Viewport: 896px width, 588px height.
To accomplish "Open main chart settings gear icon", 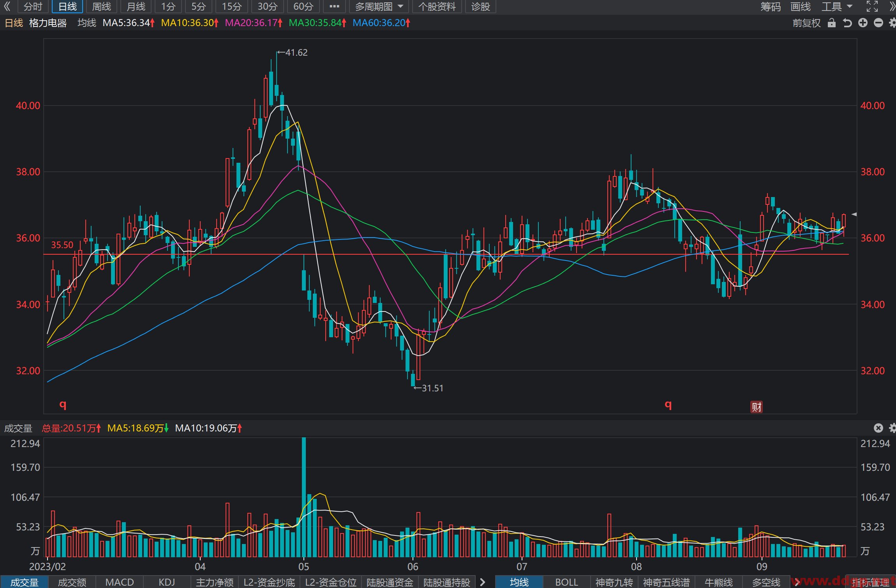I will click(x=892, y=23).
